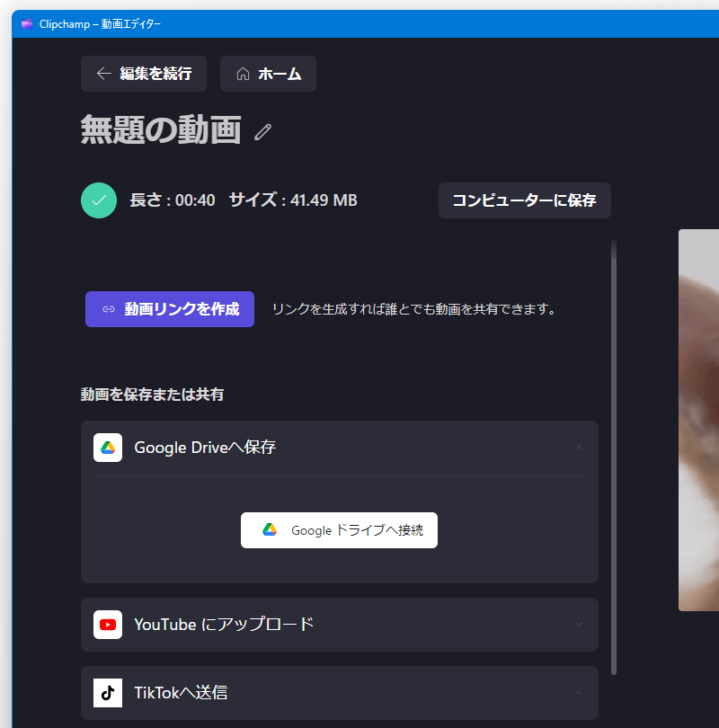Click the Google Driveへ保存 label
Image resolution: width=719 pixels, height=728 pixels.
point(205,448)
